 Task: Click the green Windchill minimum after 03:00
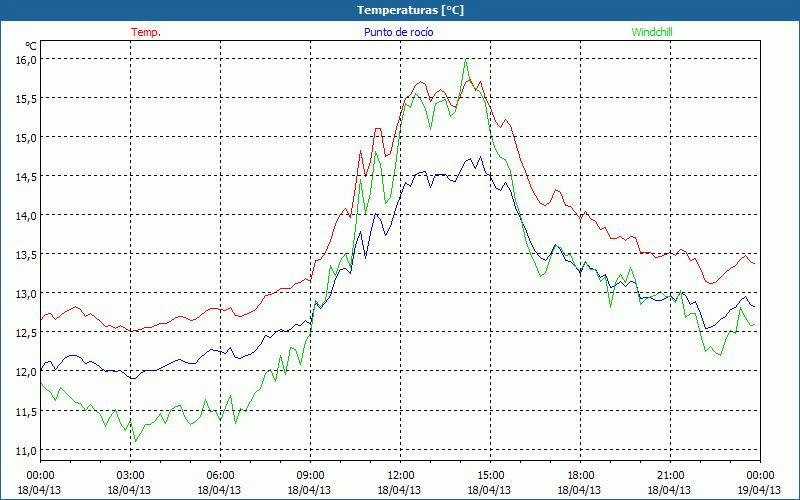pyautogui.click(x=135, y=441)
